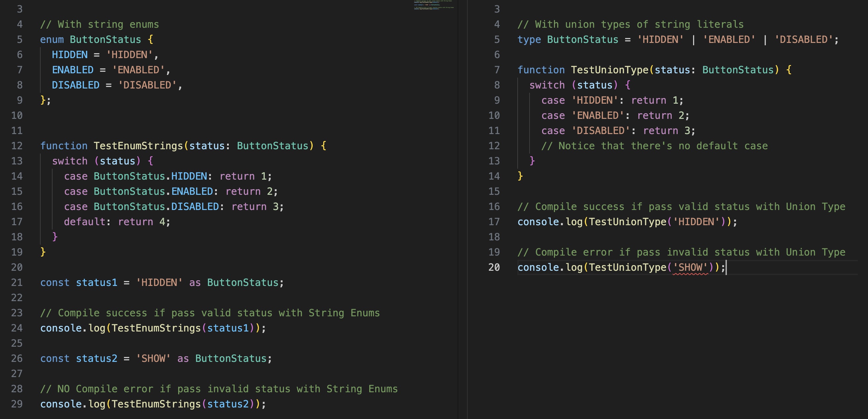Click the 'ENABLED' literal in the type union line
The height and width of the screenshot is (419, 868).
click(729, 39)
